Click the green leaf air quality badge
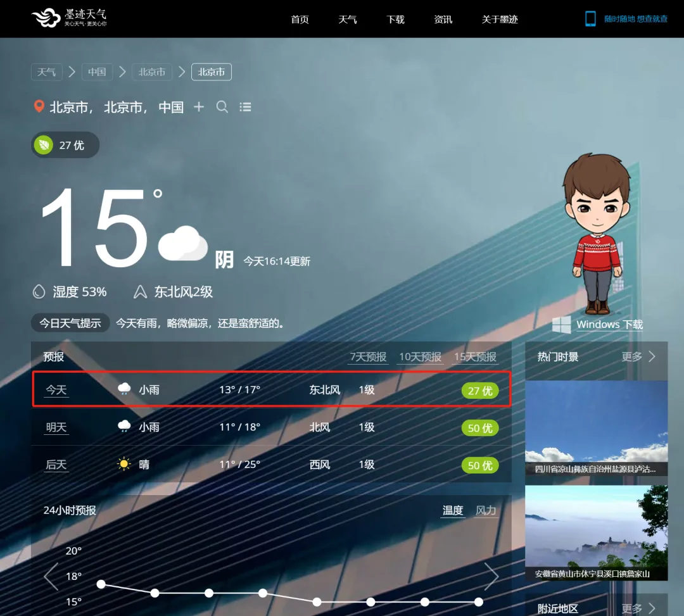This screenshot has width=684, height=616. [x=44, y=145]
